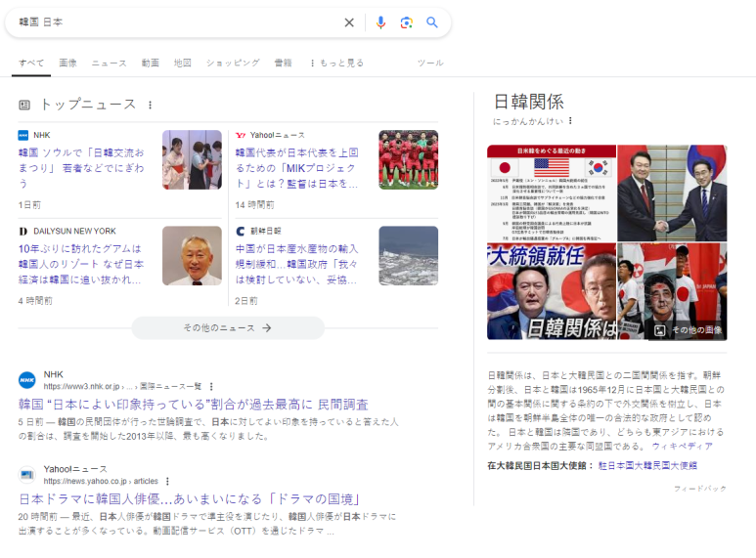Click Yahoo!ニュース favicon in search result
756x558 pixels.
[27, 475]
